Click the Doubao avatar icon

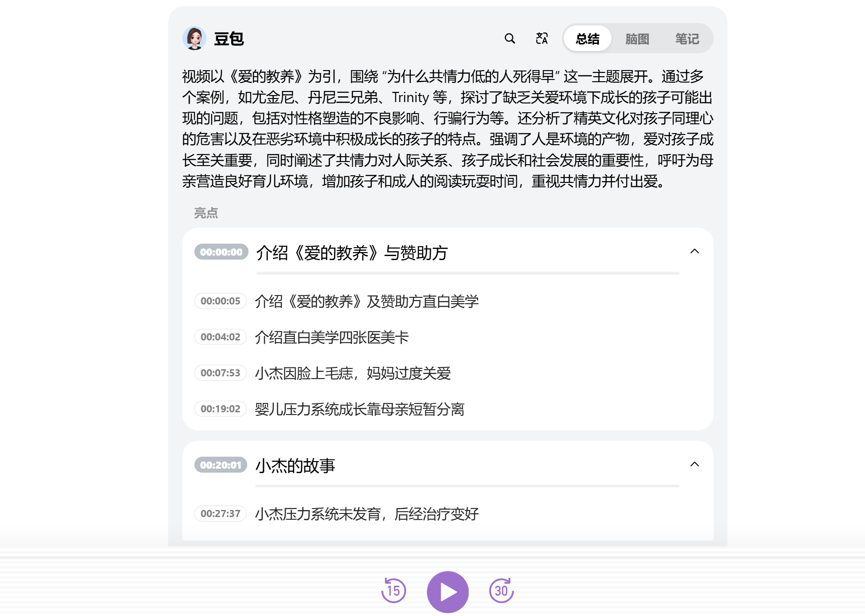(x=194, y=38)
